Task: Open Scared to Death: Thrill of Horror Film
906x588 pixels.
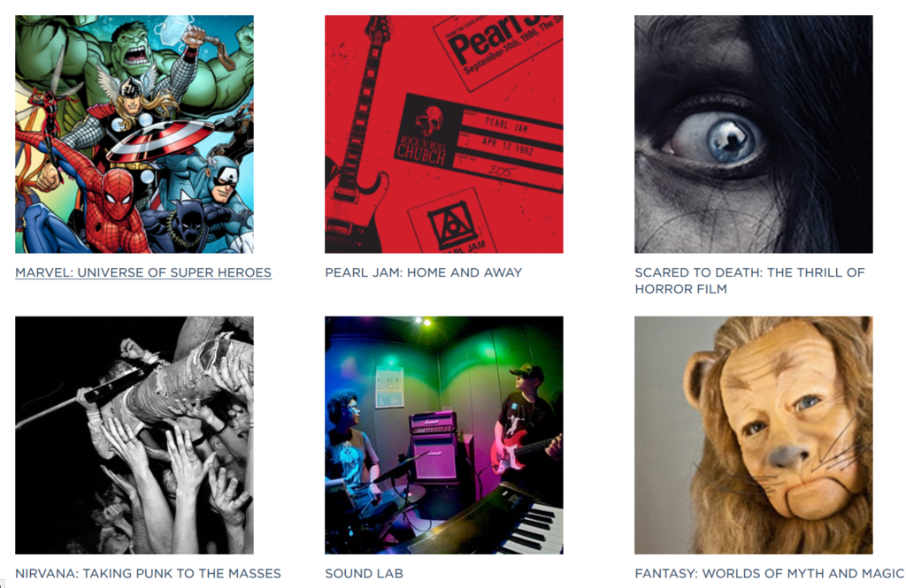Action: coord(749,280)
